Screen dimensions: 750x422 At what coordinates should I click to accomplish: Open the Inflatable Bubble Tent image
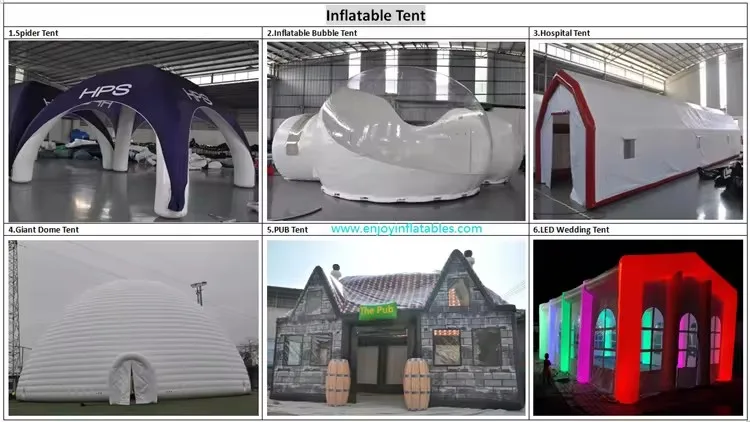396,131
